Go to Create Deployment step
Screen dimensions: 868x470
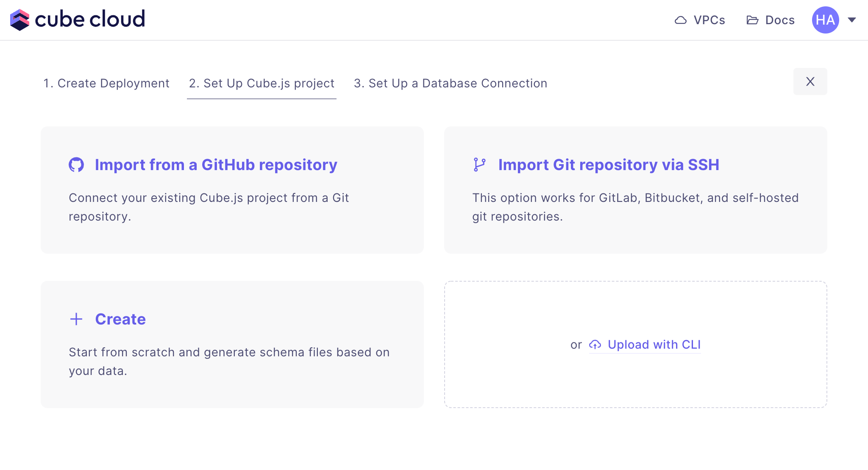(106, 83)
